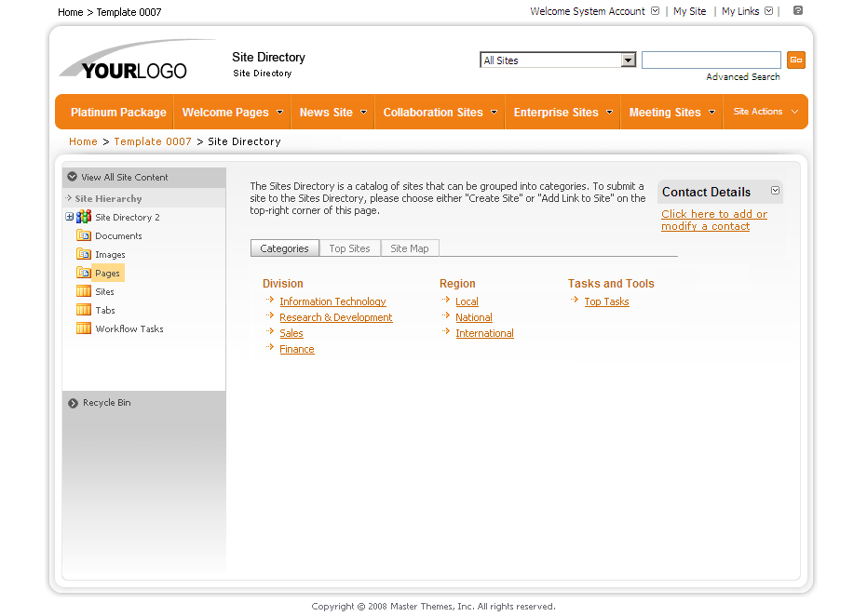Switch to the Top Sites tab

coord(349,248)
